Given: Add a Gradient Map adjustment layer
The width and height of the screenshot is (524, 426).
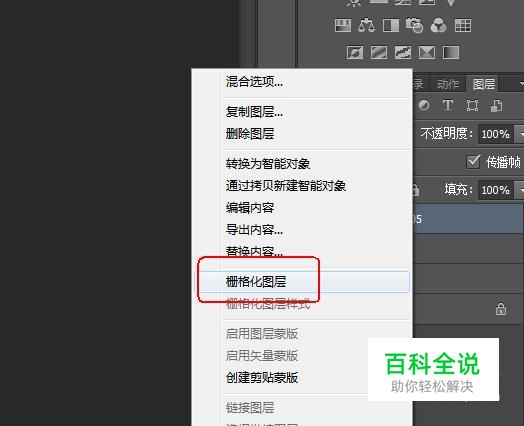Looking at the screenshot, I should point(451,52).
